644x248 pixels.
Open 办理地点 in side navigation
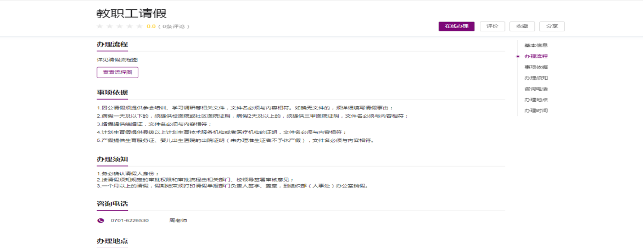[x=536, y=100]
